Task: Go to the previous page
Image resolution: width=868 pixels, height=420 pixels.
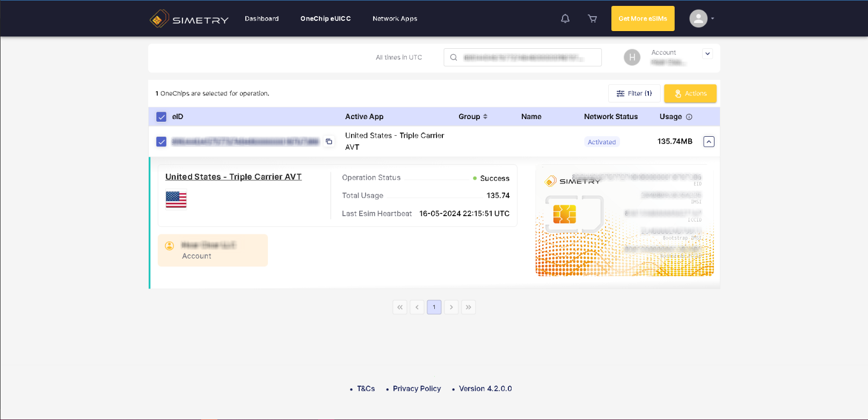Action: [417, 307]
